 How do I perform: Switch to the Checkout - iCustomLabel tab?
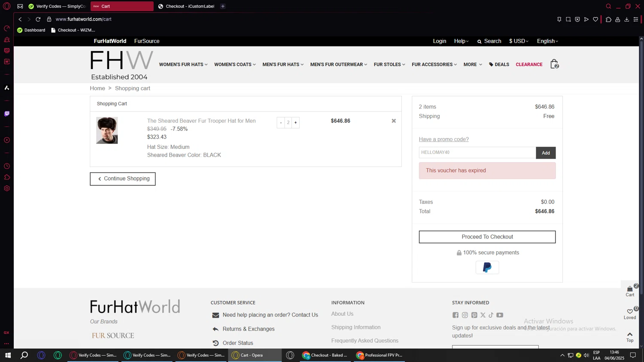tap(185, 6)
